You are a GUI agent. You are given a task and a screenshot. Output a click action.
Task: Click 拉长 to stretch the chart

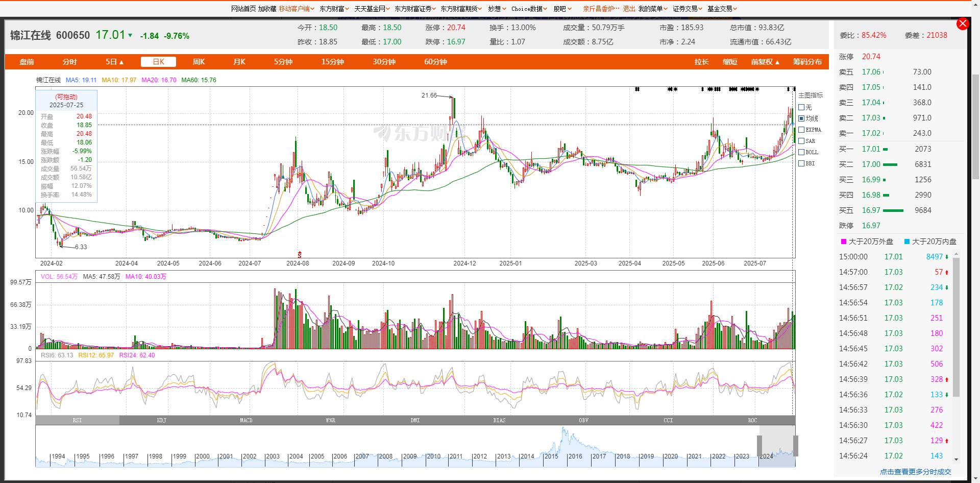click(701, 62)
